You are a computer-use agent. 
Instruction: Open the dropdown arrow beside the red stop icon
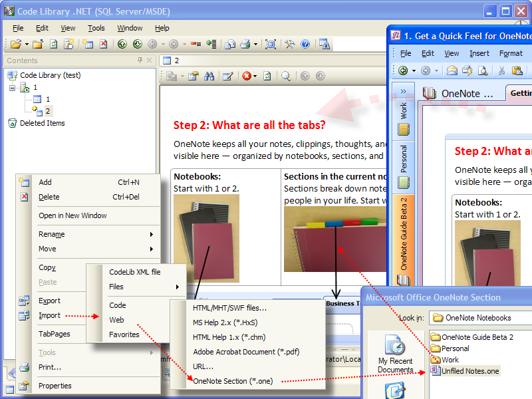255,76
